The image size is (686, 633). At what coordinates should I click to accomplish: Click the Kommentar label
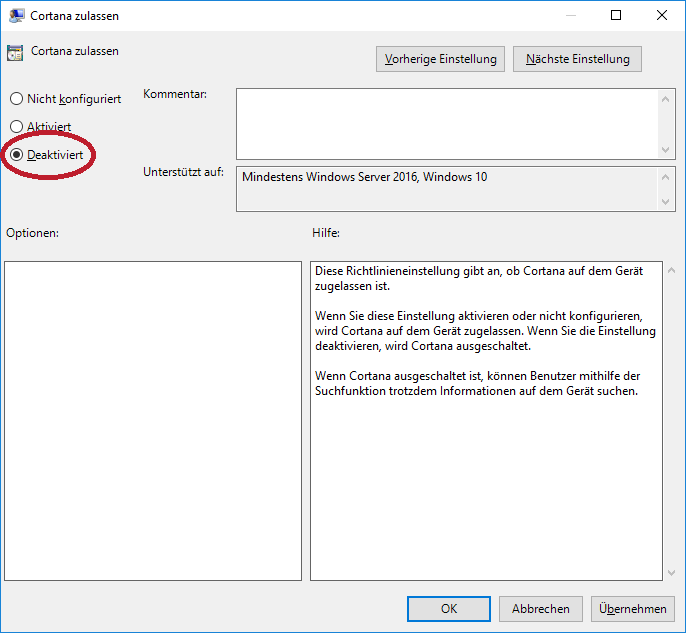175,94
